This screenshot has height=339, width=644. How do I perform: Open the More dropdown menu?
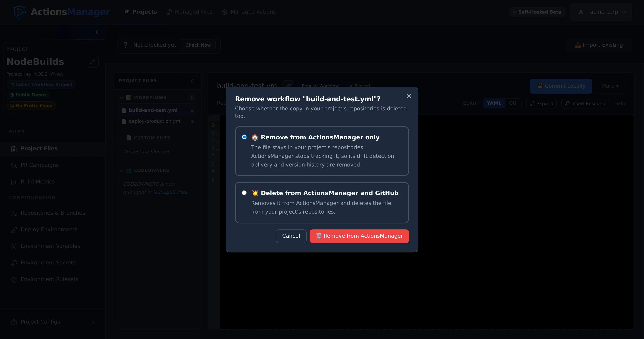pos(610,86)
